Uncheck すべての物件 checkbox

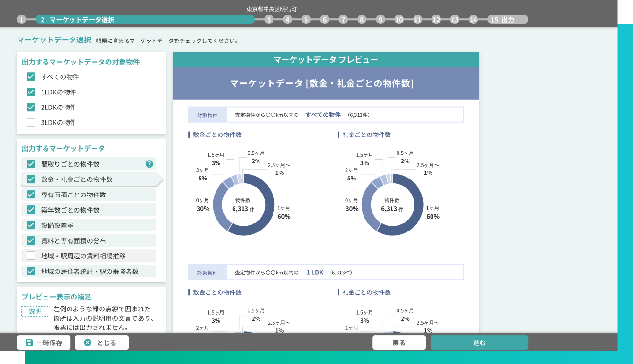31,77
